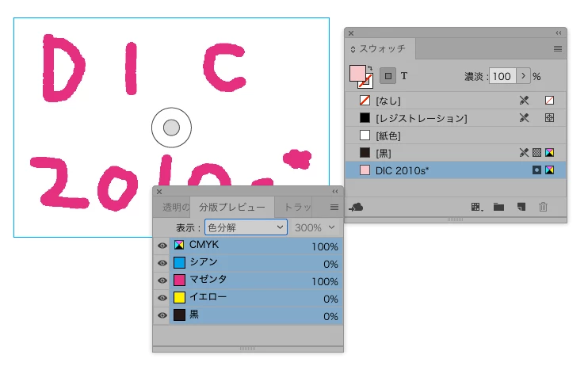588x370 pixels.
Task: Click registration target icon on [レジストレーション] row
Action: coord(549,118)
